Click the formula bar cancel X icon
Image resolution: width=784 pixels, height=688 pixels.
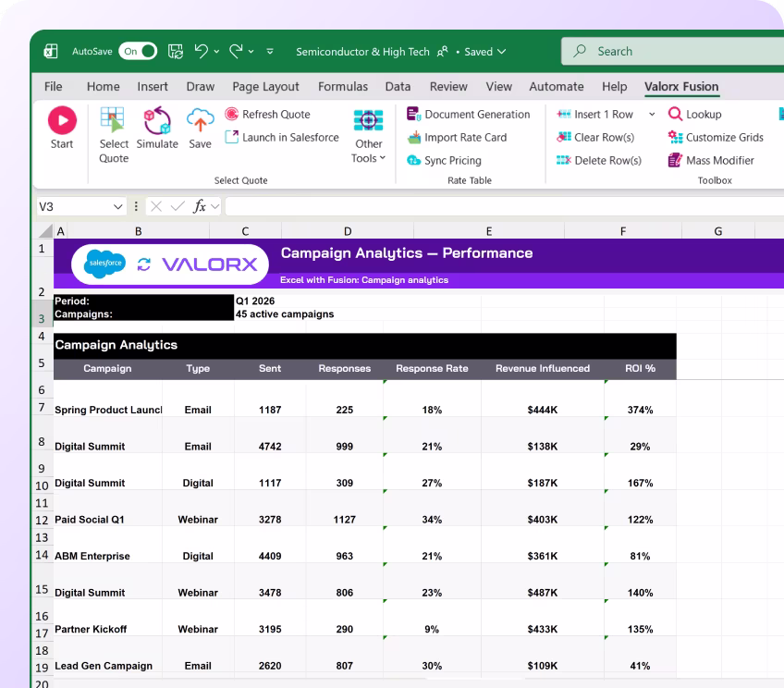156,206
